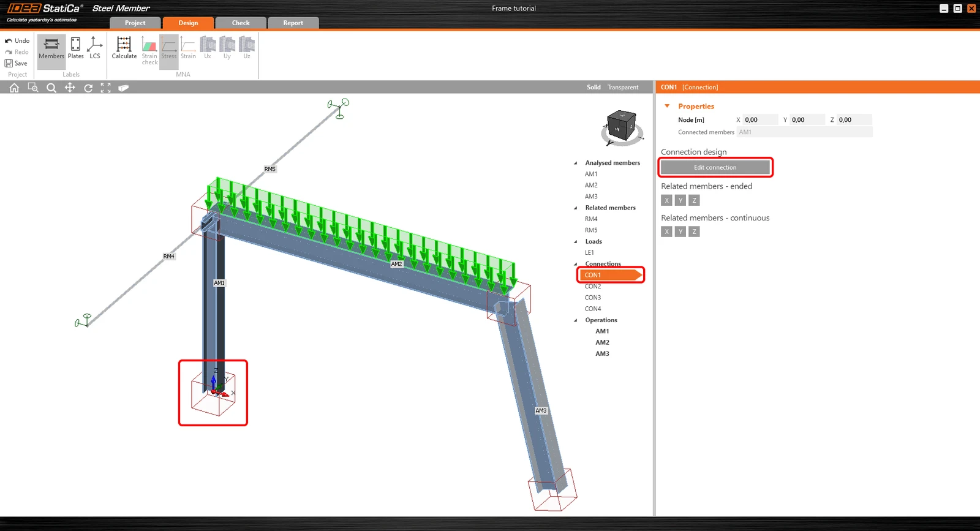
Task: Collapse the Operations tree group
Action: click(575, 320)
